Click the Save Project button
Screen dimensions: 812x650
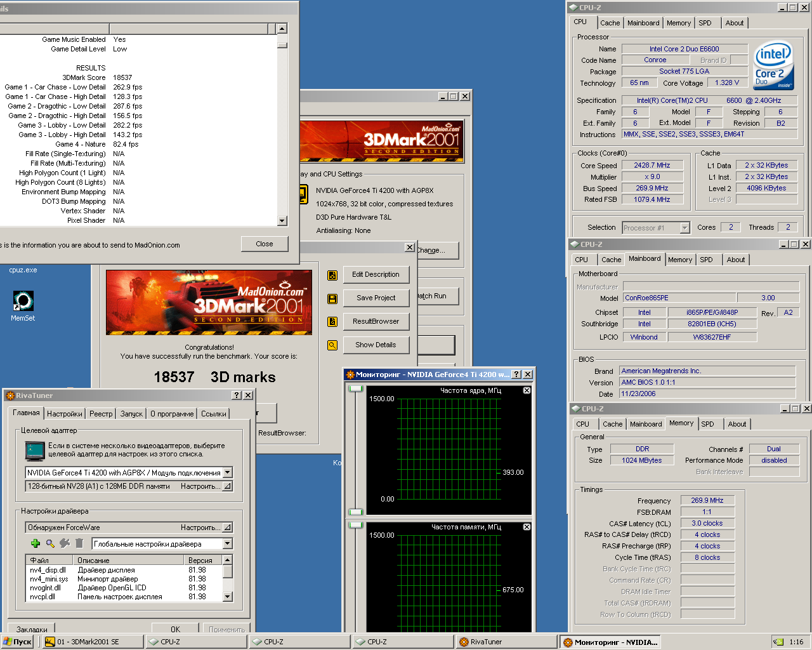coord(376,298)
